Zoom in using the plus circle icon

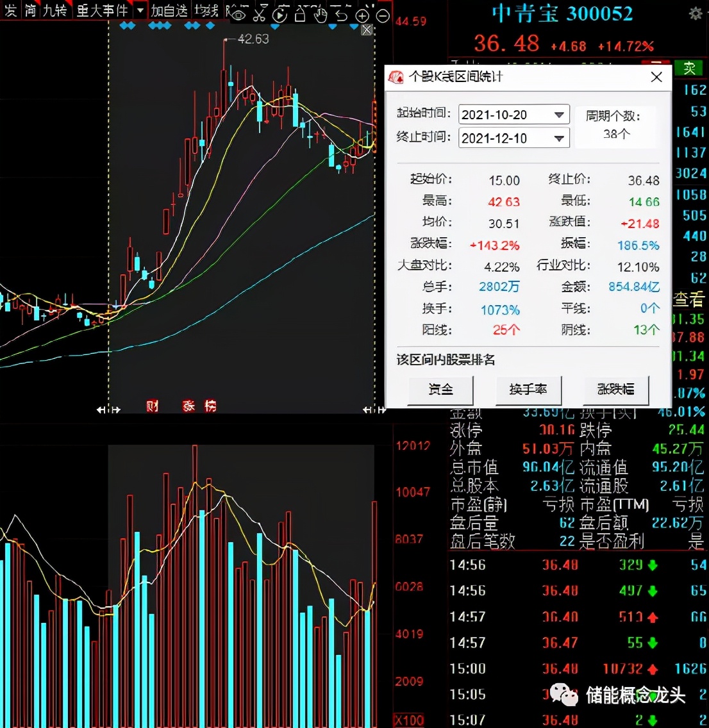[x=362, y=15]
